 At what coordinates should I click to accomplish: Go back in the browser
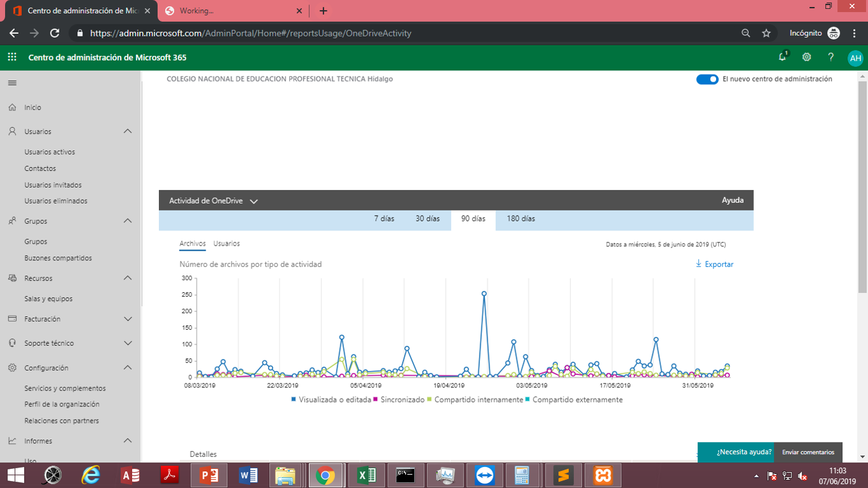coord(14,33)
